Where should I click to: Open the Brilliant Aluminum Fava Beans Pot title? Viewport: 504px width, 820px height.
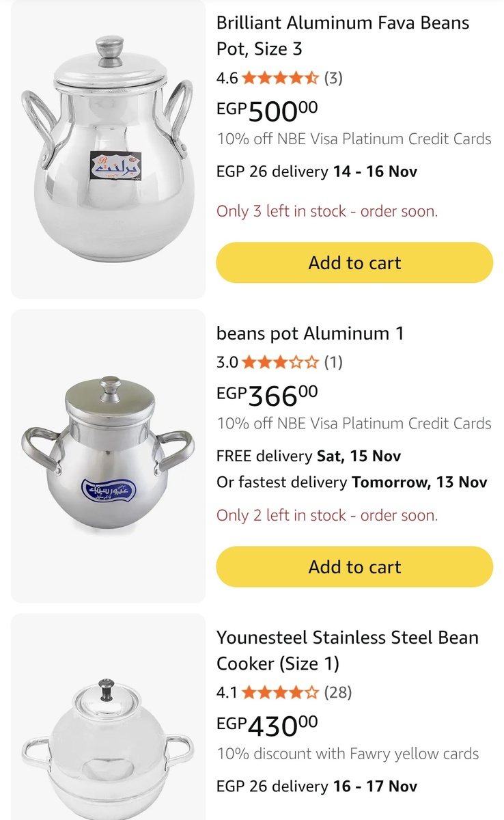pyautogui.click(x=342, y=36)
